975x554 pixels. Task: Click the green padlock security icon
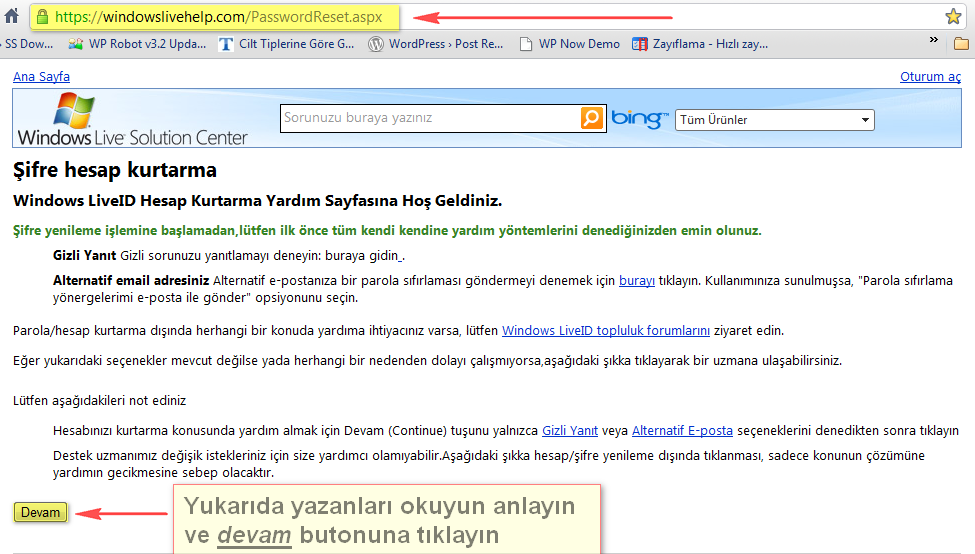click(x=42, y=17)
